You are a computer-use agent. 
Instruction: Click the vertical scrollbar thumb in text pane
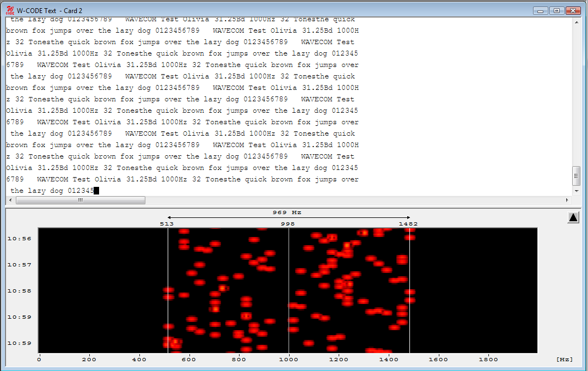coord(577,176)
